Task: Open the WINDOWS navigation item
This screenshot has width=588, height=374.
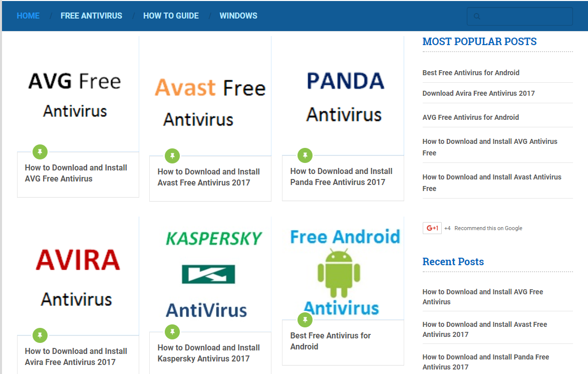Action: (238, 16)
